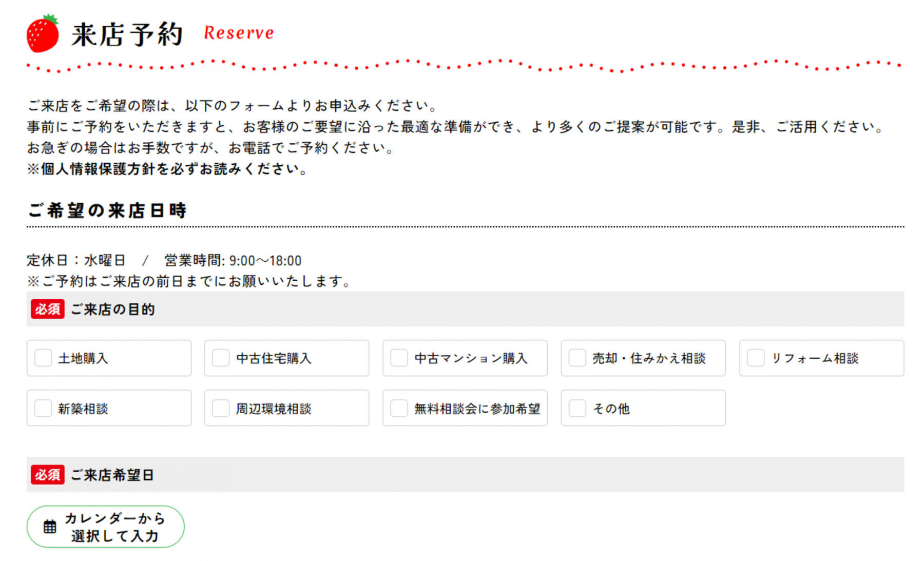Check the リフォーム相談 box
This screenshot has height=561, width=924.
coord(755,358)
